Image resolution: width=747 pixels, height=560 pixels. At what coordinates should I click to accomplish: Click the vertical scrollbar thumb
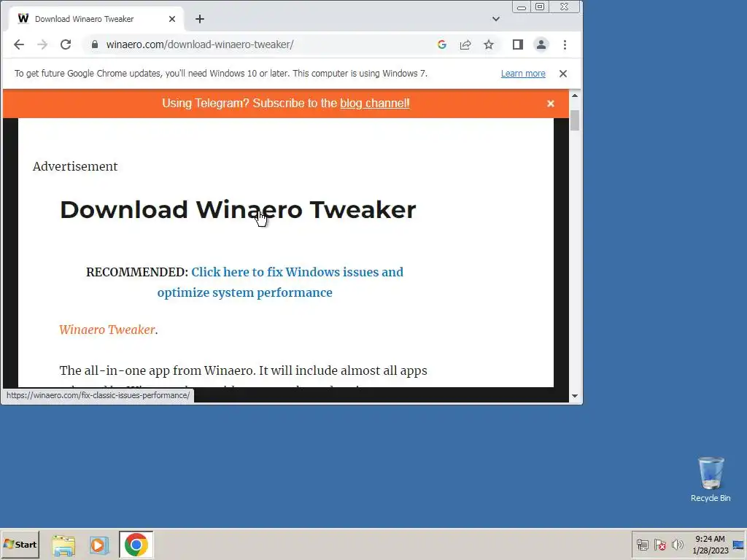coord(575,120)
